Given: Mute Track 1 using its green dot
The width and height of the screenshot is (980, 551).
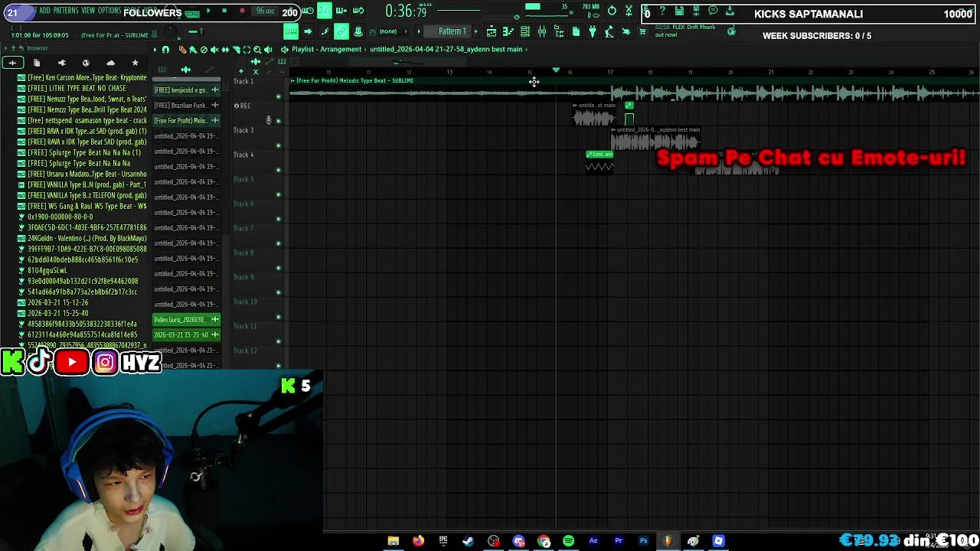Looking at the screenshot, I should 278,96.
